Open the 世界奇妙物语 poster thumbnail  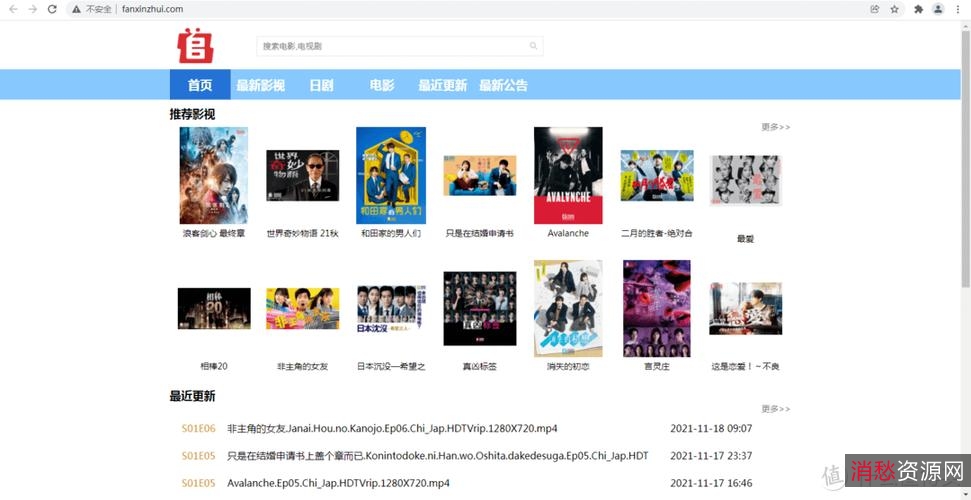point(303,175)
